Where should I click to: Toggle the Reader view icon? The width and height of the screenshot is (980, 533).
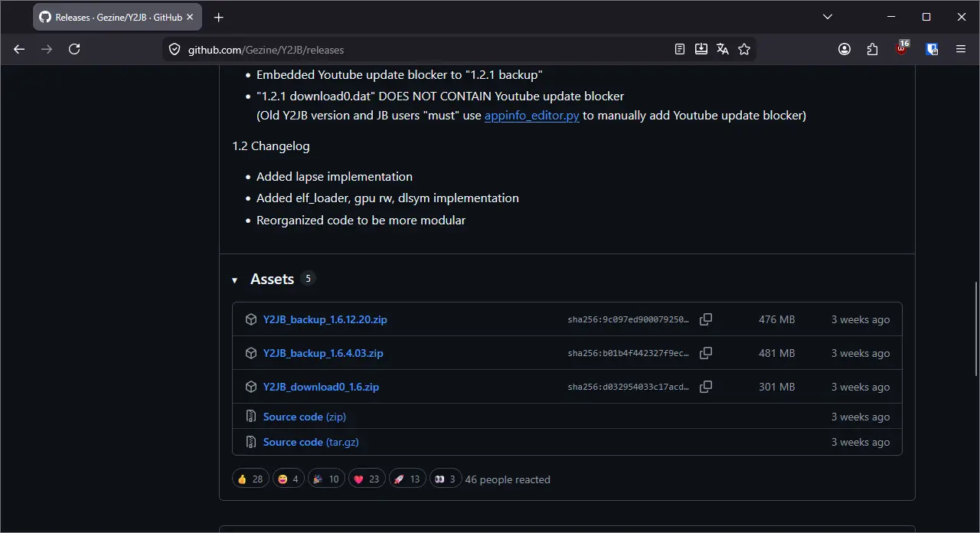pyautogui.click(x=680, y=49)
